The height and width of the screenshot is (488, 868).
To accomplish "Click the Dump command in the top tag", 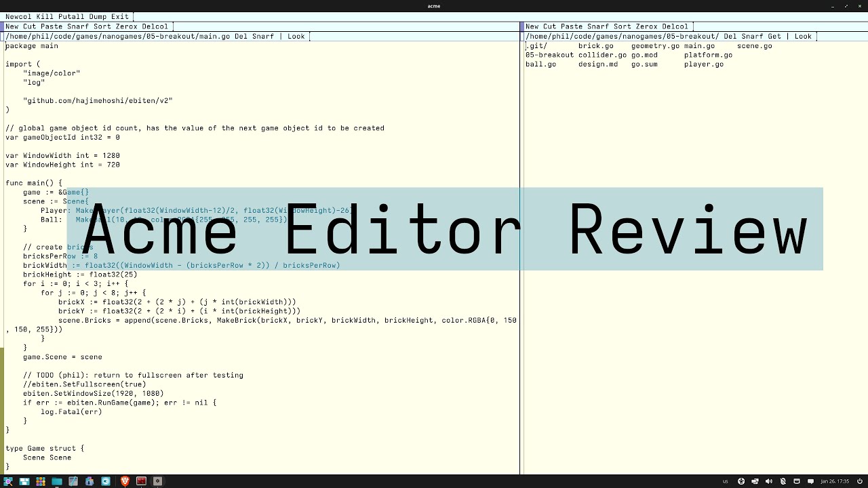I will 98,16.
